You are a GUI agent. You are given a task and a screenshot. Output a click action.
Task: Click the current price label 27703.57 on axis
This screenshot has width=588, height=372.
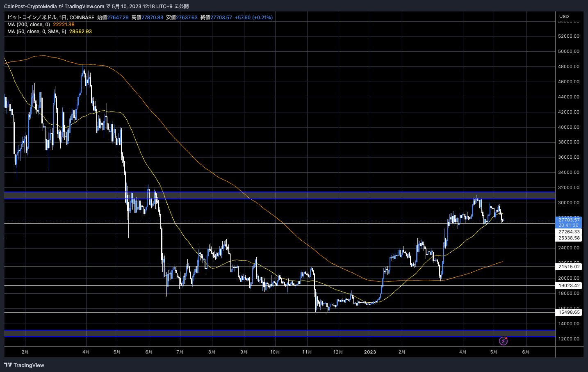pyautogui.click(x=569, y=220)
